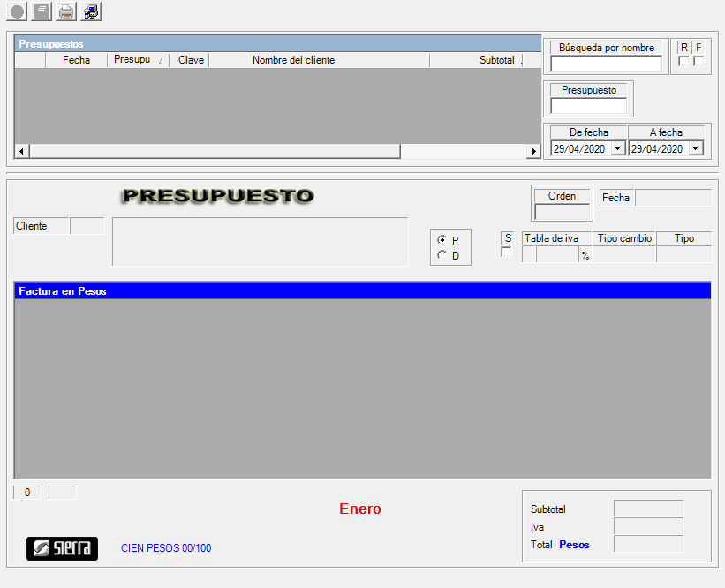Click the gray circle toolbar button
725x588 pixels.
(x=17, y=11)
